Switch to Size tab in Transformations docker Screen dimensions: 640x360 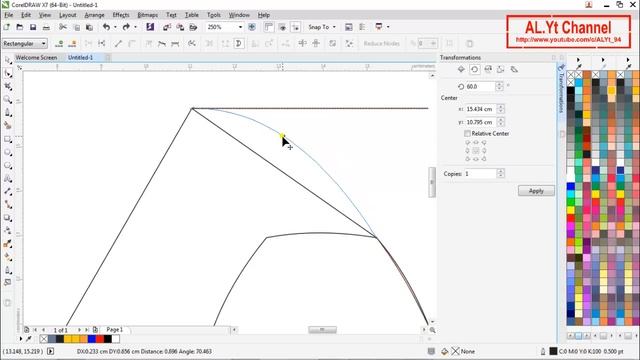tap(501, 69)
